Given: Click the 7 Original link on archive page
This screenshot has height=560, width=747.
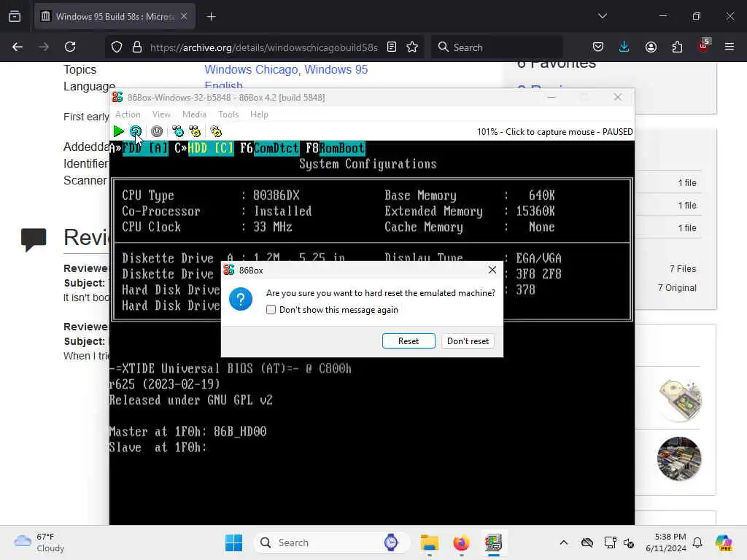Looking at the screenshot, I should [x=677, y=287].
